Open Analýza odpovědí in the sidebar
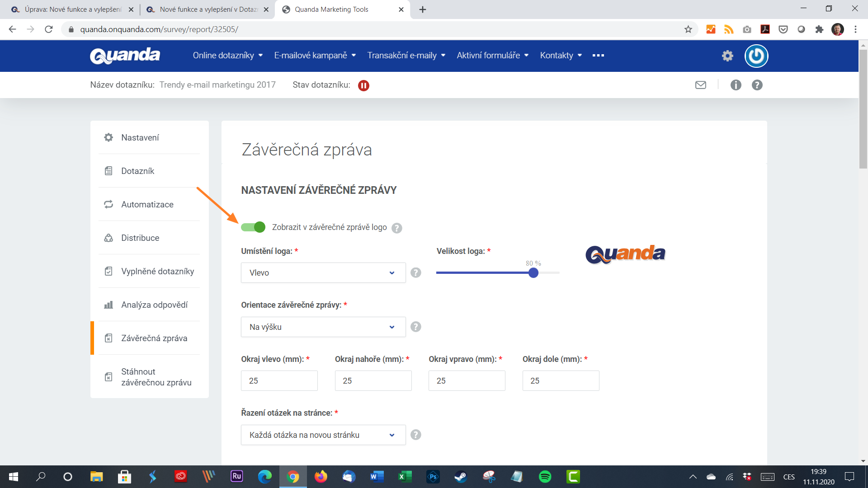868x488 pixels. click(x=149, y=305)
